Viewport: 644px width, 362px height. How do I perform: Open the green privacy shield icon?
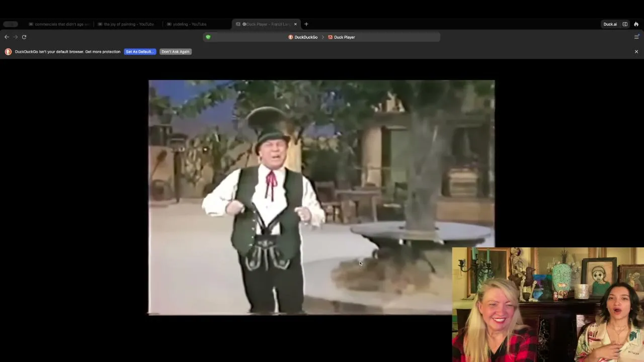pos(208,37)
